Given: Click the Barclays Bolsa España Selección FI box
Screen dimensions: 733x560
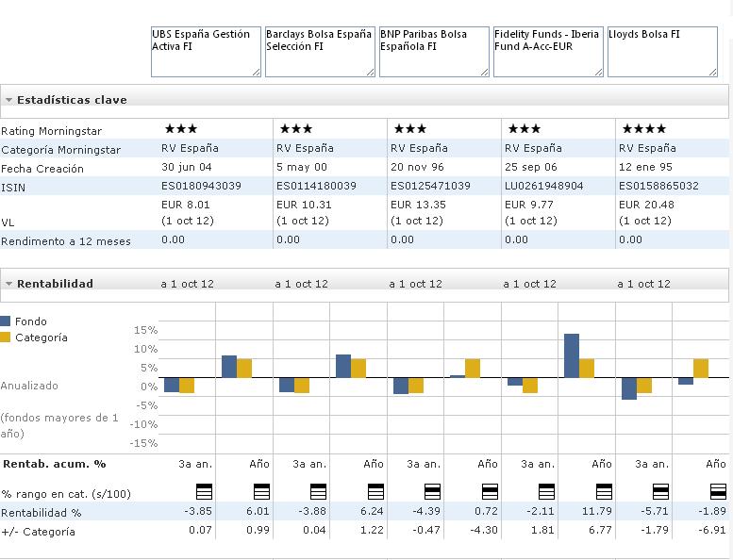Looking at the screenshot, I should point(320,52).
